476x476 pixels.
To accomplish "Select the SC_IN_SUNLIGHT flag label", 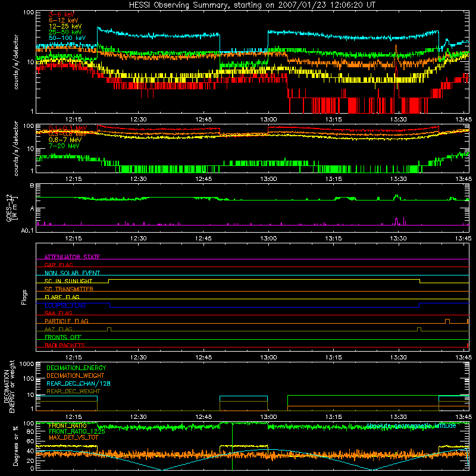I will [x=68, y=281].
